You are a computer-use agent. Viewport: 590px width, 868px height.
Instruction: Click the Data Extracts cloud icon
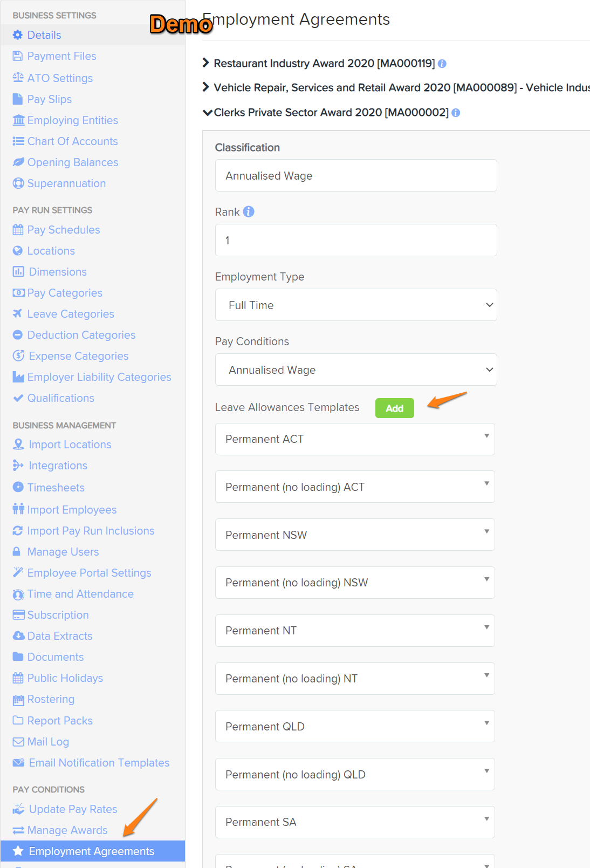[18, 635]
